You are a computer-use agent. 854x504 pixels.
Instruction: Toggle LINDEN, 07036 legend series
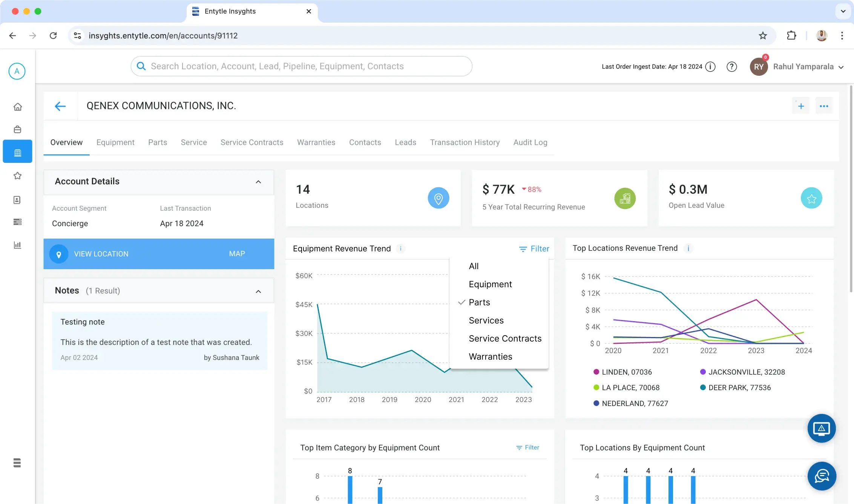pyautogui.click(x=622, y=372)
